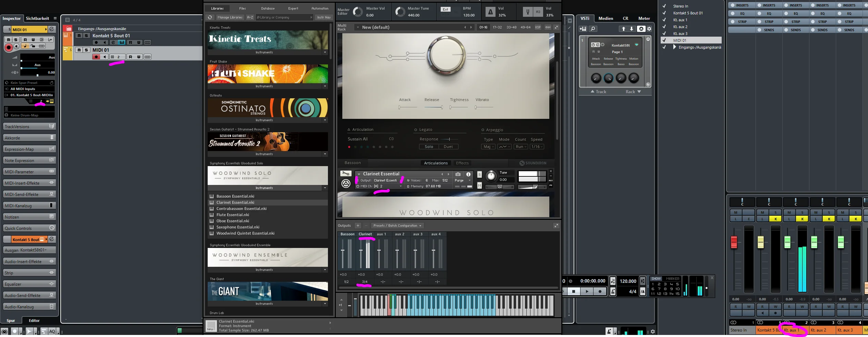The width and height of the screenshot is (868, 337).
Task: Show the Clarinet Essential info icon
Action: 468,174
